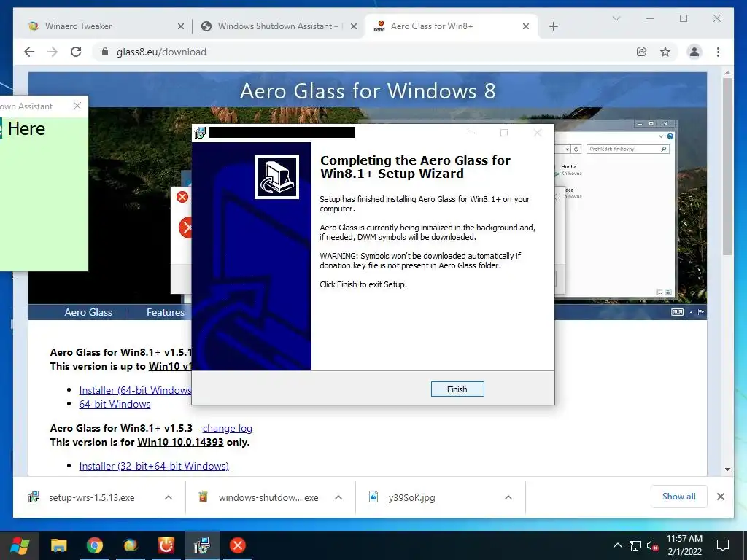The width and height of the screenshot is (747, 560).
Task: Open the Aero Glass navigation menu item
Action: (x=88, y=312)
